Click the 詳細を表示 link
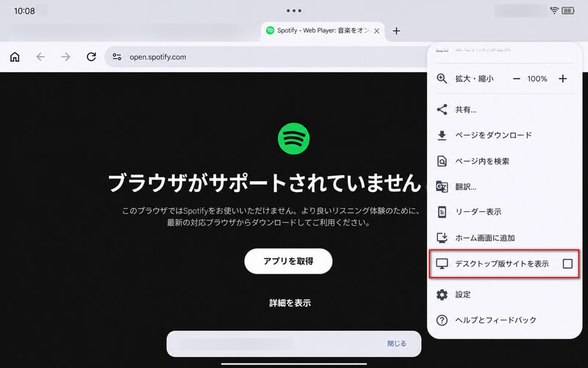The image size is (588, 368). coord(290,302)
